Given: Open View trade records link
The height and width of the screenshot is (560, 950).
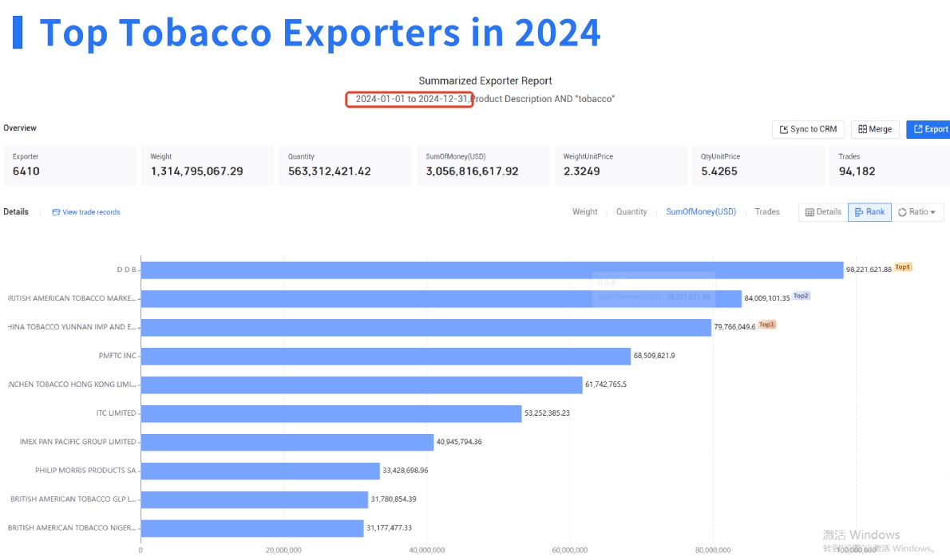Looking at the screenshot, I should click(91, 212).
